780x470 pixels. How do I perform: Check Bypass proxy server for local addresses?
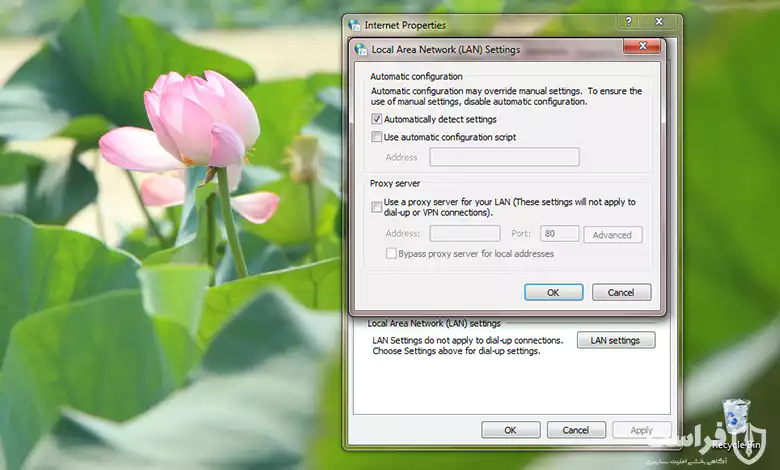(x=391, y=254)
